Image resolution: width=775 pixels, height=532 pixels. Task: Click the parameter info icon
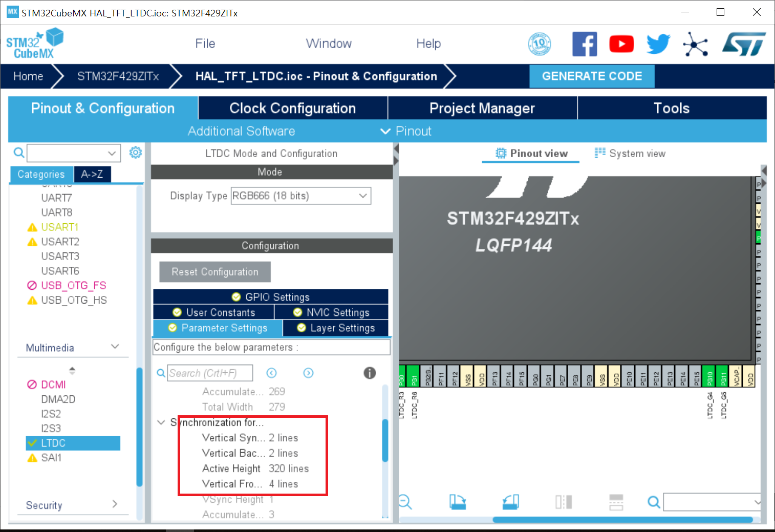click(370, 373)
